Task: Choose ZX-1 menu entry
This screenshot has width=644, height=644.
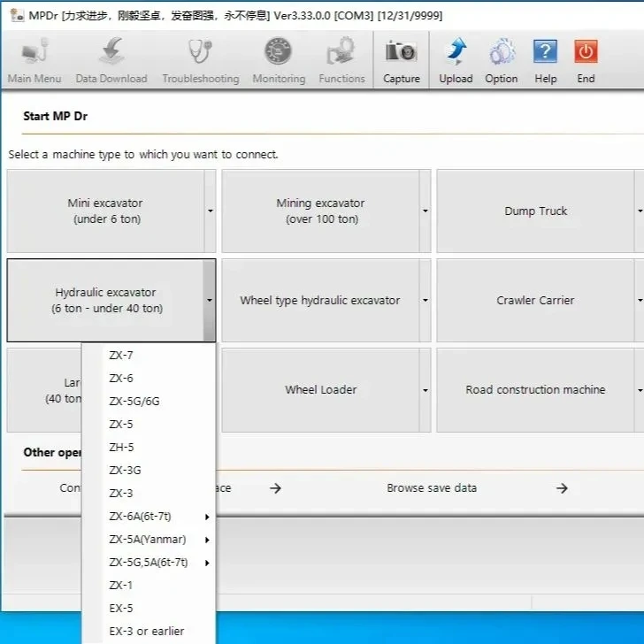Action: (x=149, y=586)
